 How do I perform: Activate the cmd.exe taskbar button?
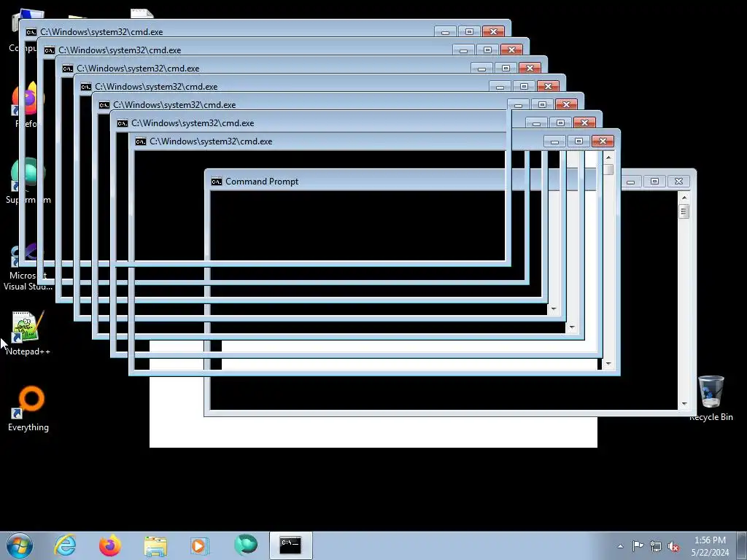(290, 545)
